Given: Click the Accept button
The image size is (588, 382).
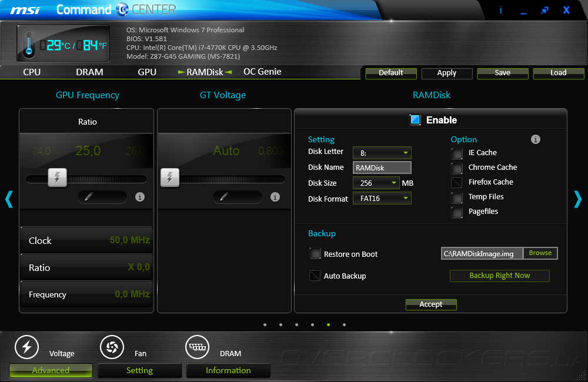Looking at the screenshot, I should [431, 304].
